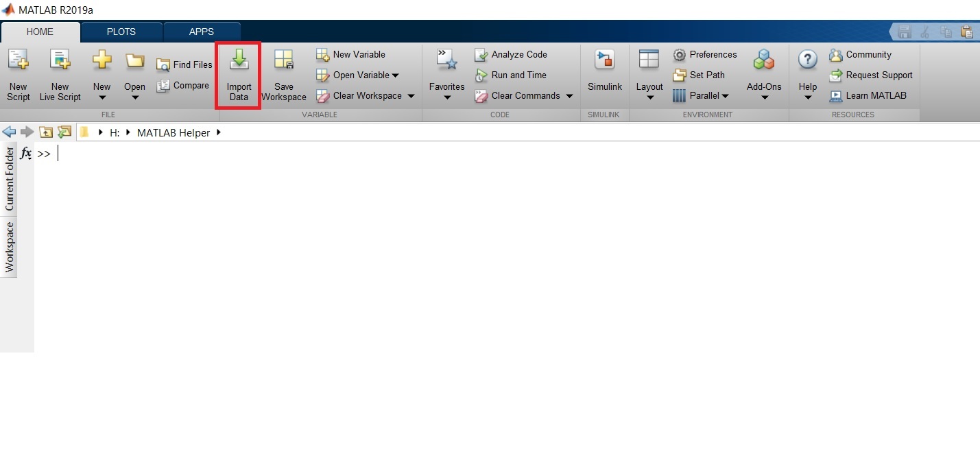980x454 pixels.
Task: Open the APPS tab
Action: pyautogui.click(x=202, y=32)
